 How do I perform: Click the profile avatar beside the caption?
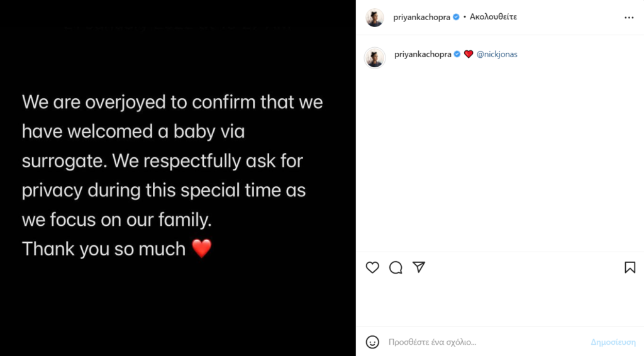(x=375, y=57)
